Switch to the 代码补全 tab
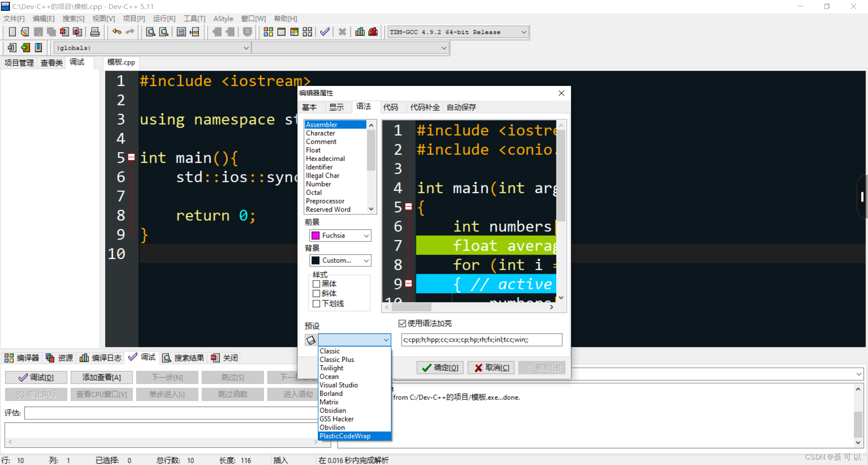 click(x=424, y=107)
